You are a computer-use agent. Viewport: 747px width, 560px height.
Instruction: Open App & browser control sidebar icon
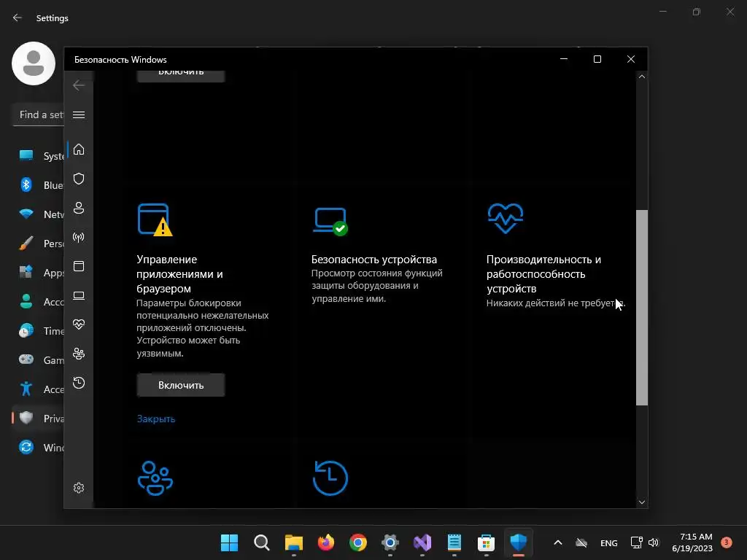79,266
